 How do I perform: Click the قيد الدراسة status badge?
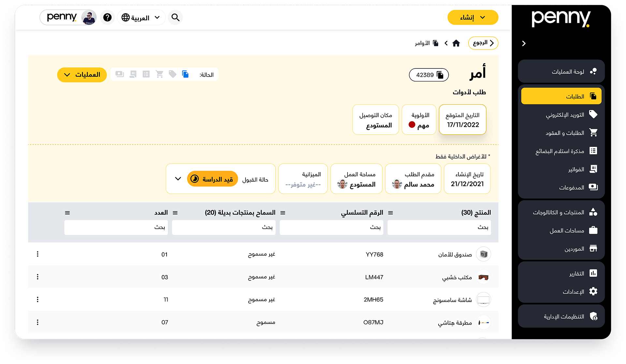[213, 179]
